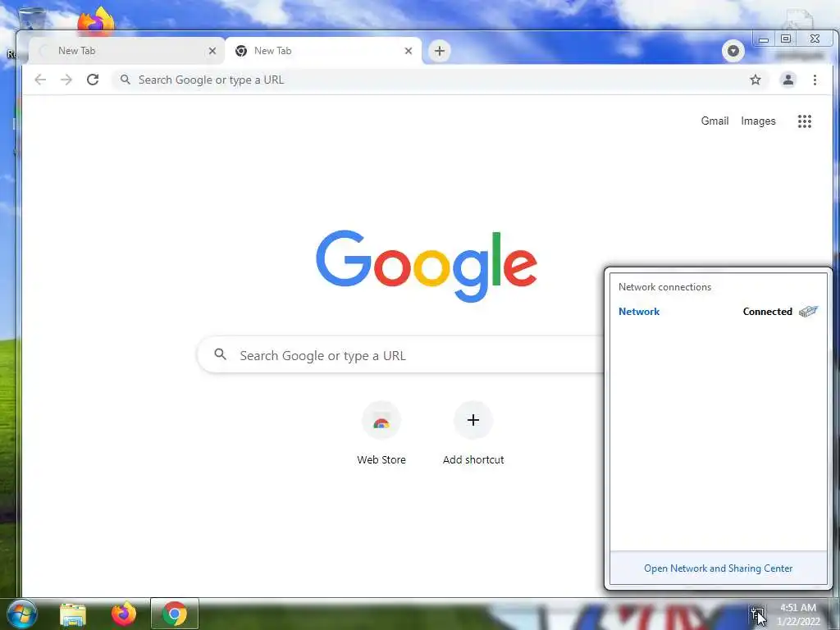Open Windows Explorer from the taskbar
Image resolution: width=840 pixels, height=630 pixels.
[72, 614]
